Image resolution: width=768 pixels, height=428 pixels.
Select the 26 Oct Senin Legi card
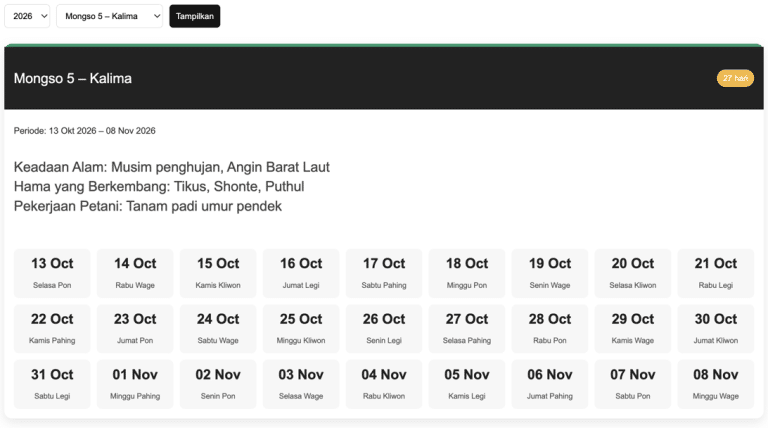coord(384,329)
